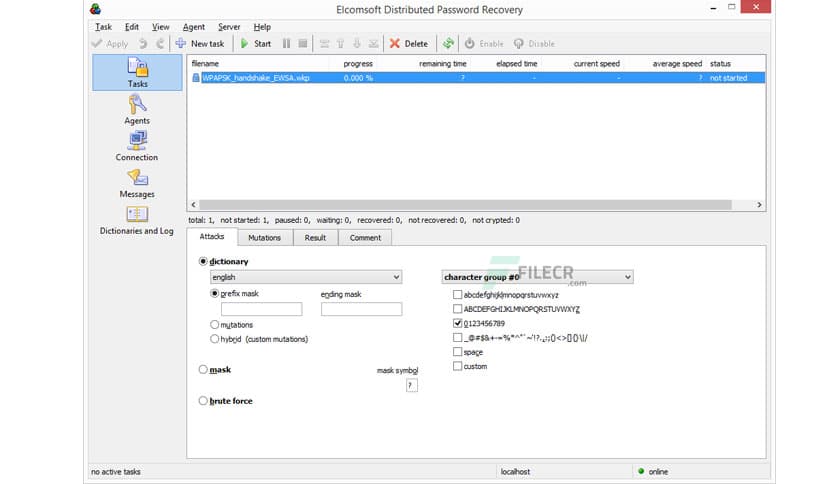
Task: Click the scroll right arrow of task list
Action: coord(759,205)
